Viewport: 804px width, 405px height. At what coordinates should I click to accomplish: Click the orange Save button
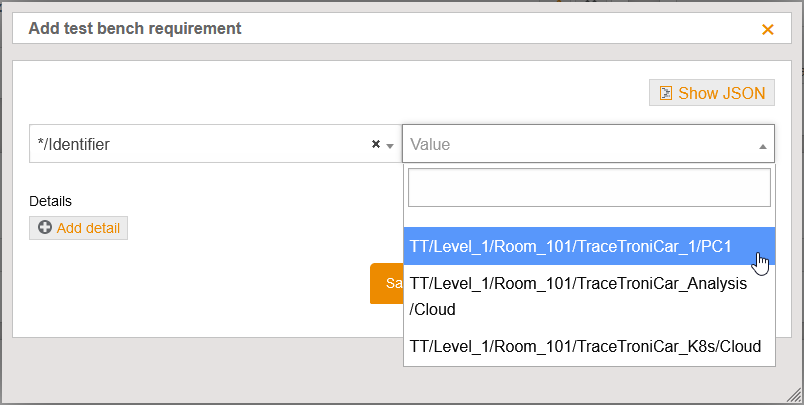[x=387, y=283]
